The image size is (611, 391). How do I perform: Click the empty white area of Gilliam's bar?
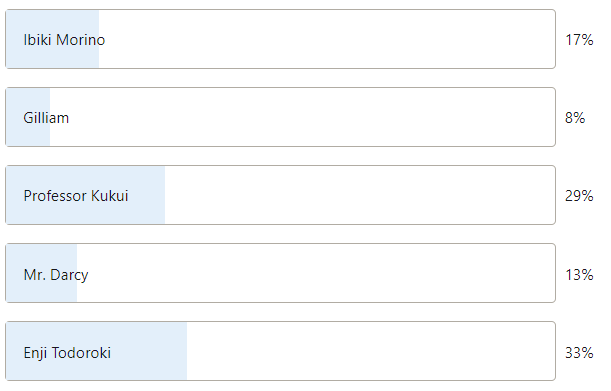[302, 117]
